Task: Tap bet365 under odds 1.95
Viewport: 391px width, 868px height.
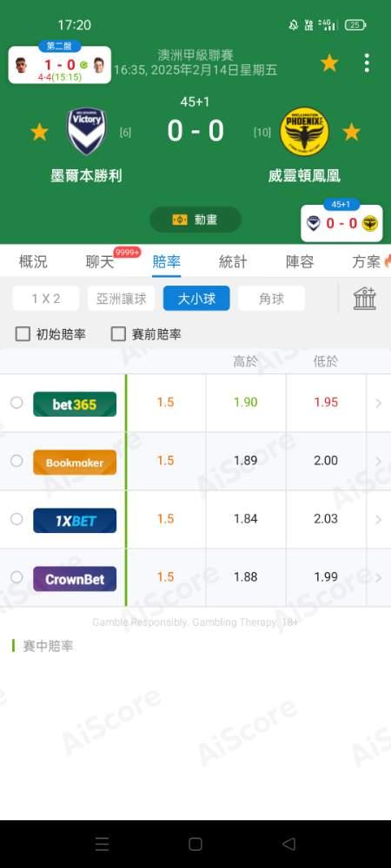Action: pos(326,403)
